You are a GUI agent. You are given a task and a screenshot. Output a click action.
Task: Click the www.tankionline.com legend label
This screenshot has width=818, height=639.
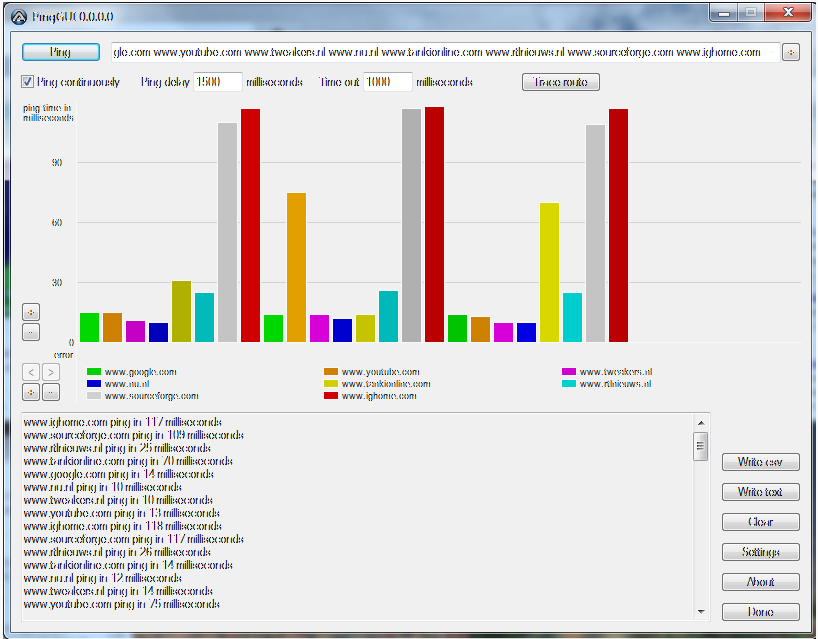click(x=386, y=384)
